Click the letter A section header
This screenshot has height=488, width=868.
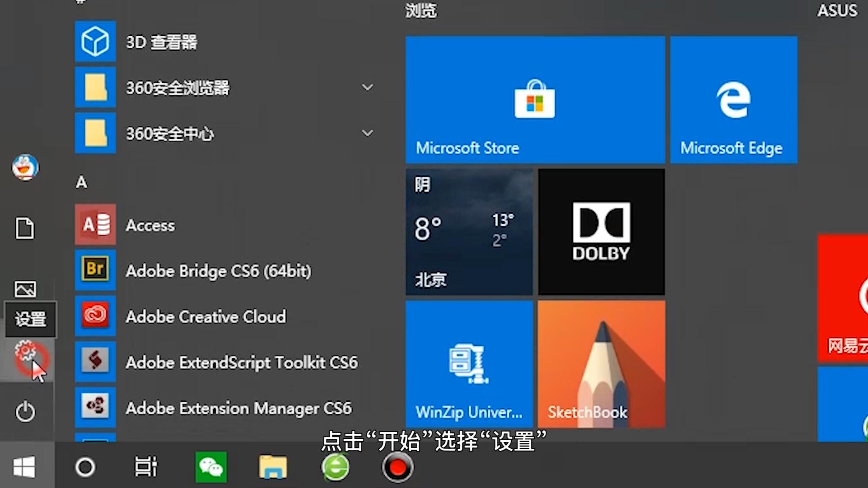pos(81,183)
